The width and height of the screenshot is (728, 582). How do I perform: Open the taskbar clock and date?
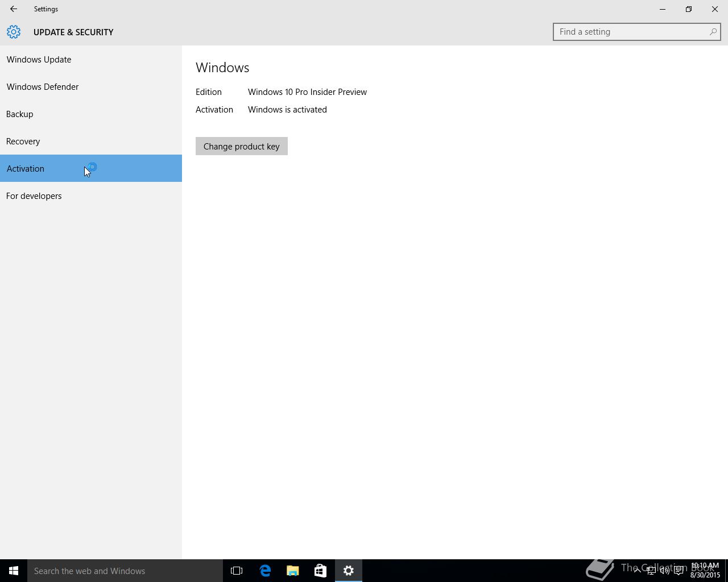(x=705, y=571)
